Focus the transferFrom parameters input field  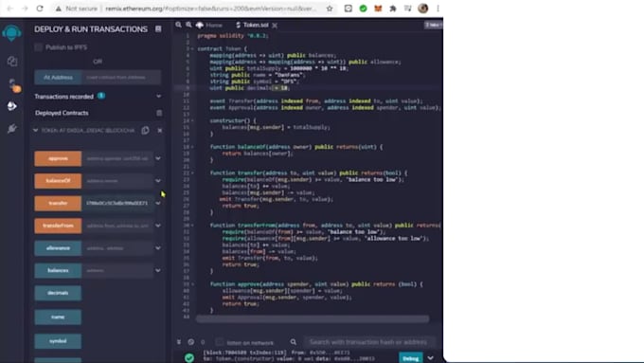coord(117,226)
